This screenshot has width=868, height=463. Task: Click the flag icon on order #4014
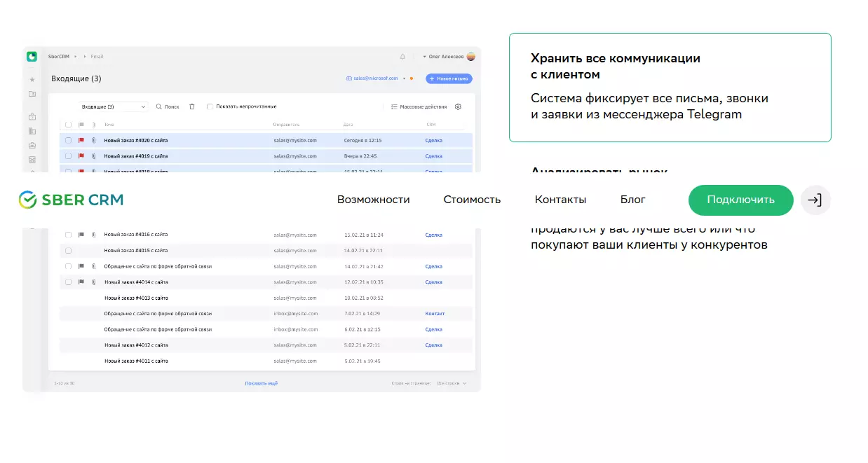point(81,282)
